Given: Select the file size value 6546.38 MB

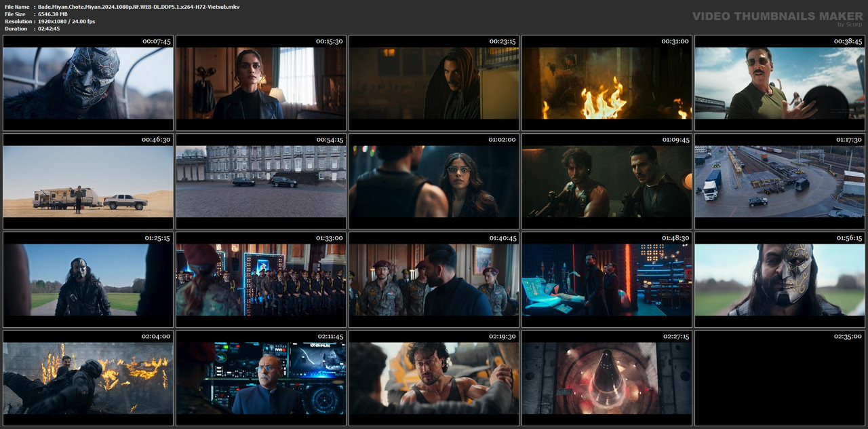Looking at the screenshot, I should 53,14.
